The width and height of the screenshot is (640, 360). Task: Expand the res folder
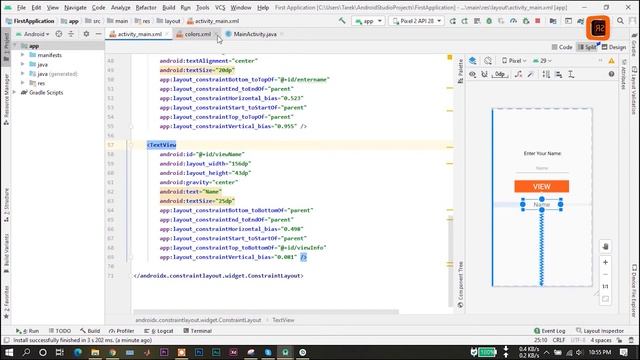pyautogui.click(x=22, y=83)
